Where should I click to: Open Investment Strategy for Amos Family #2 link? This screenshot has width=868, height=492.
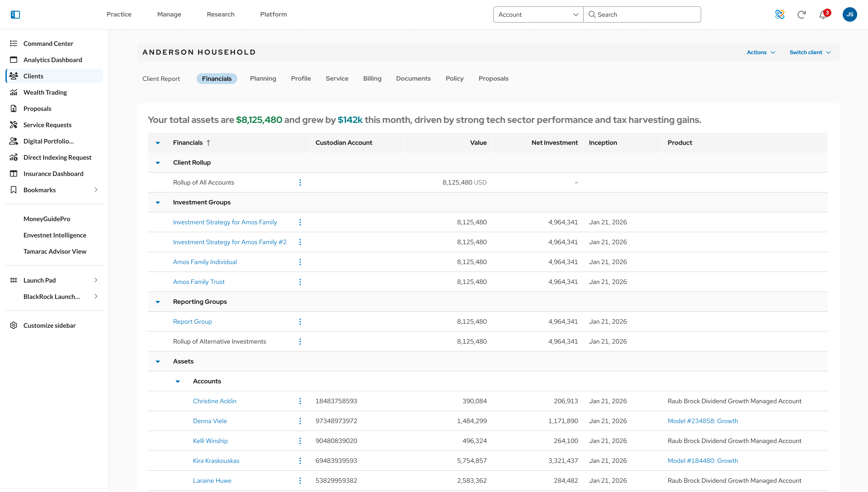[230, 242]
